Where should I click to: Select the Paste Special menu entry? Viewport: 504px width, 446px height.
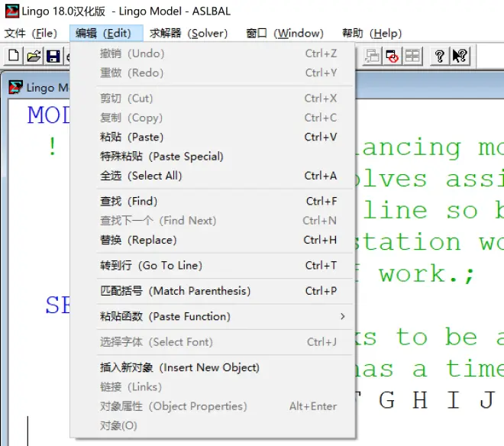162,157
